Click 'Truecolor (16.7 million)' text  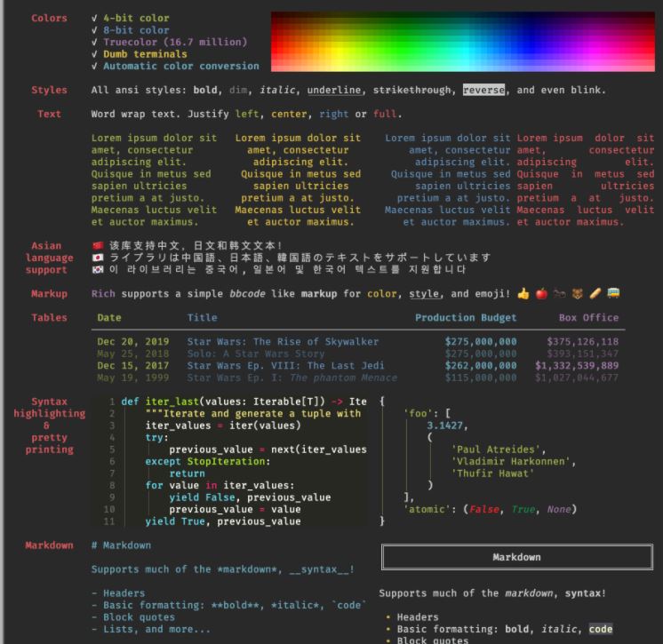coord(175,43)
